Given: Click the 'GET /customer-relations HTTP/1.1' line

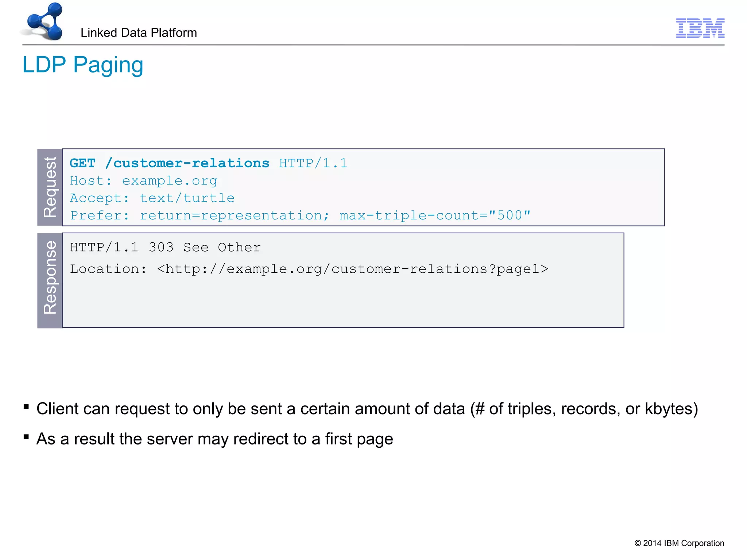Looking at the screenshot, I should (x=208, y=163).
